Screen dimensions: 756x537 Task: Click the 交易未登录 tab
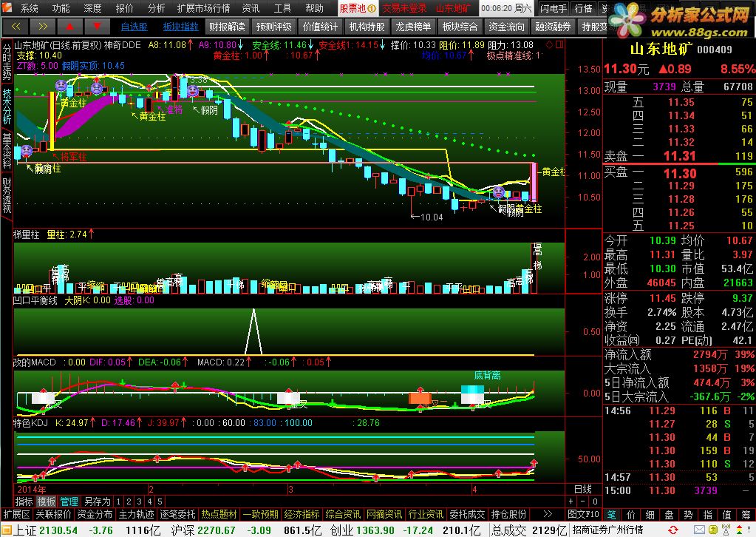click(x=404, y=8)
